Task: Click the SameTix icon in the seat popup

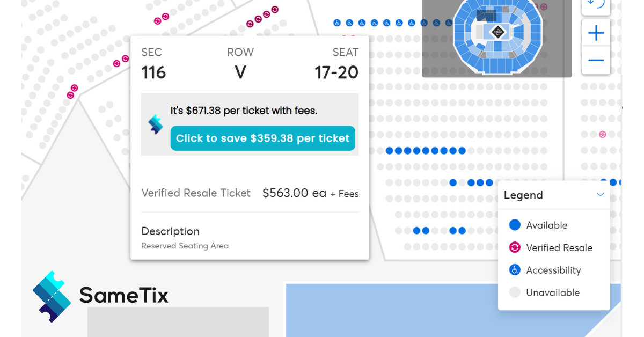Action: [x=156, y=124]
